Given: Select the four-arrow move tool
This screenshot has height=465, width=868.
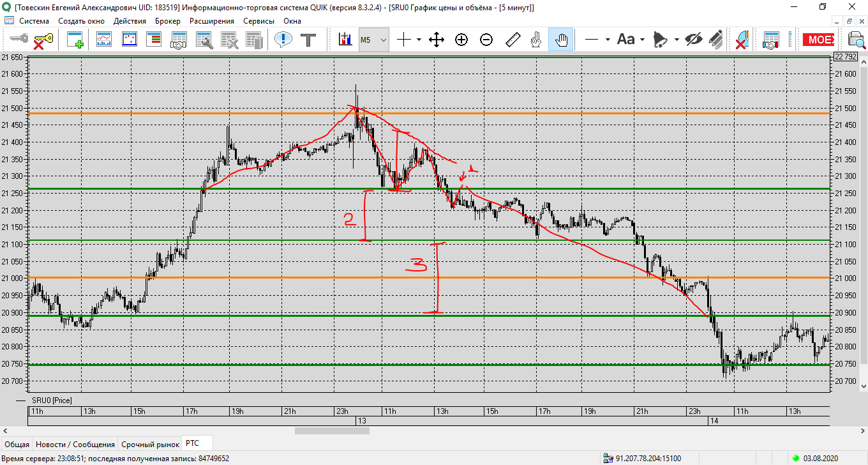Looking at the screenshot, I should (x=437, y=40).
